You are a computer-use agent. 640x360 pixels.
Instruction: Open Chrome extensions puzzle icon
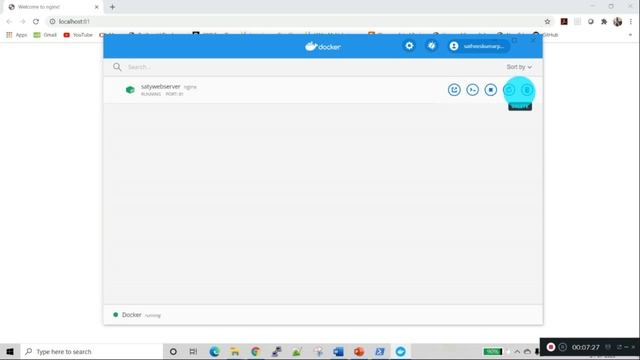(604, 22)
